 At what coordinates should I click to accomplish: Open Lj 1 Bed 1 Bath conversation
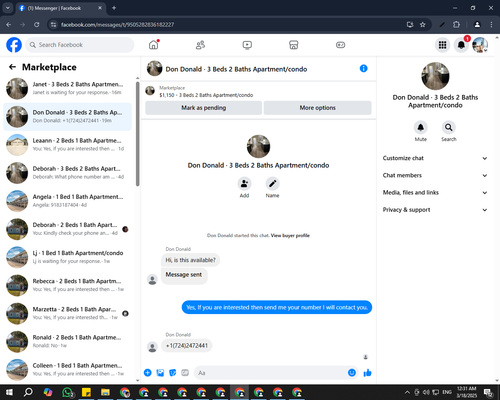[x=67, y=257]
